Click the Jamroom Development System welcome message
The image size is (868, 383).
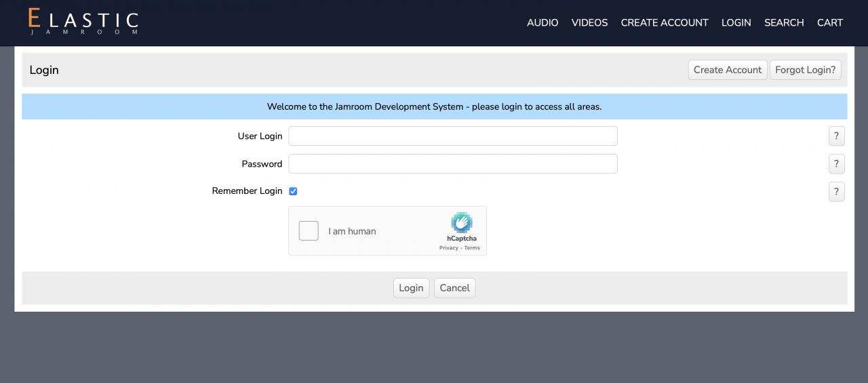tap(434, 106)
